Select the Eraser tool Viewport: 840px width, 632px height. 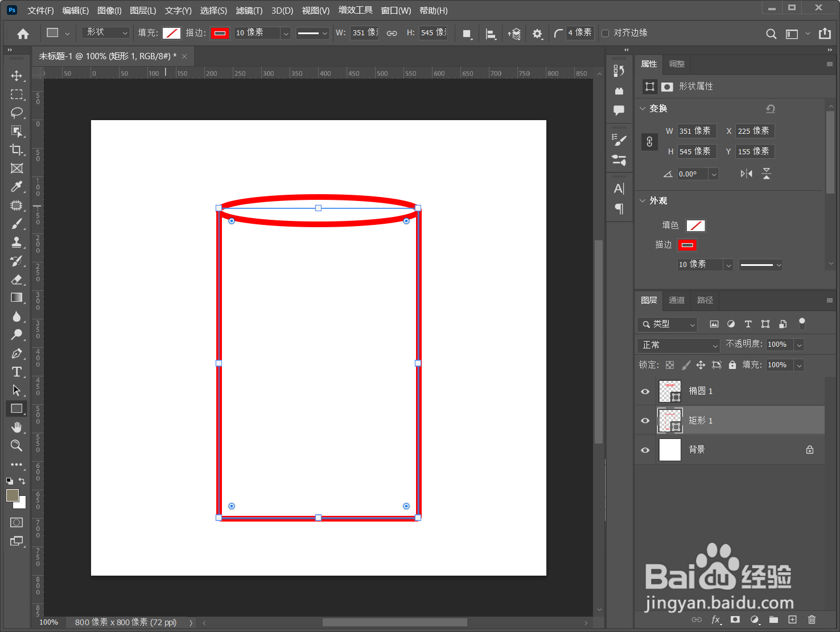pos(17,280)
